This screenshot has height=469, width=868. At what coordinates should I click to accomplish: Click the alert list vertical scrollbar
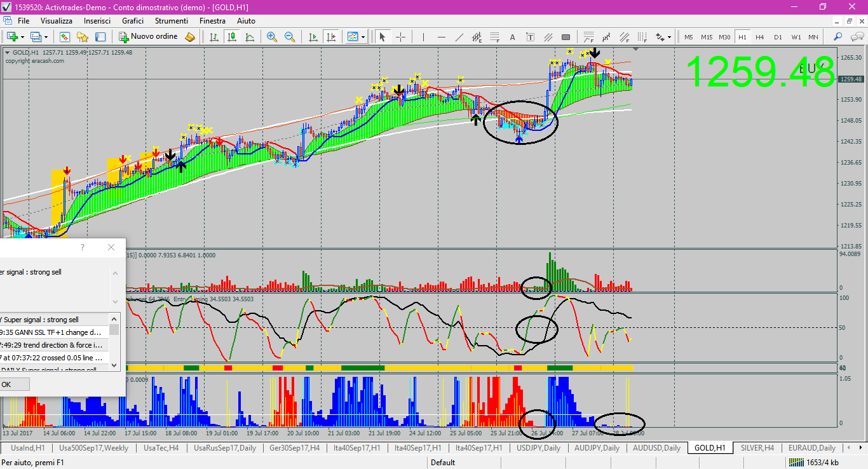point(114,341)
